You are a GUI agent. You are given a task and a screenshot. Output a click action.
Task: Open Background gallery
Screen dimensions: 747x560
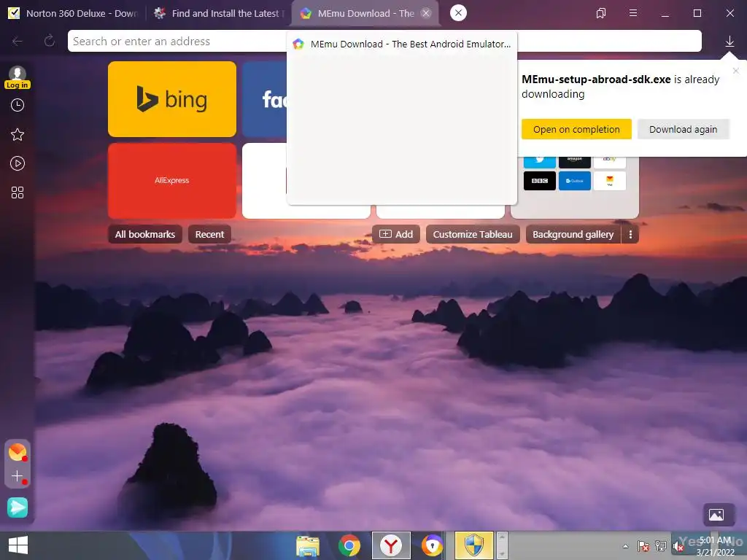(x=573, y=234)
